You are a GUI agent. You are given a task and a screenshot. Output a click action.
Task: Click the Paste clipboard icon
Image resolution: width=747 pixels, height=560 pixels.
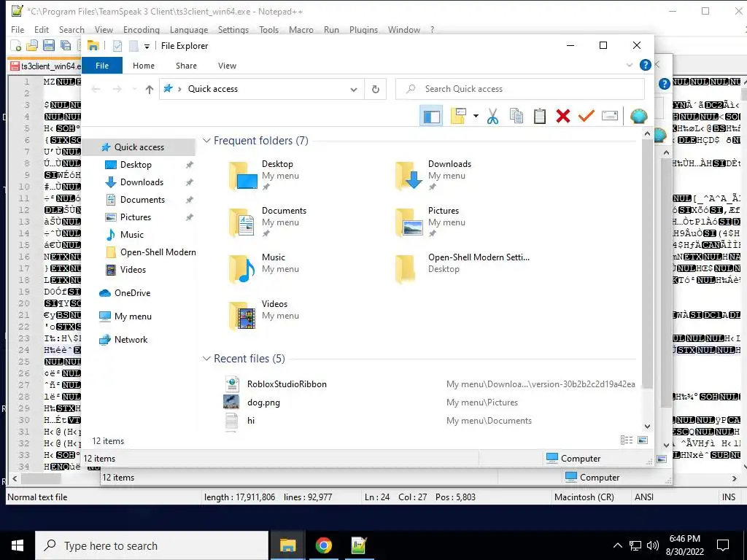point(540,116)
